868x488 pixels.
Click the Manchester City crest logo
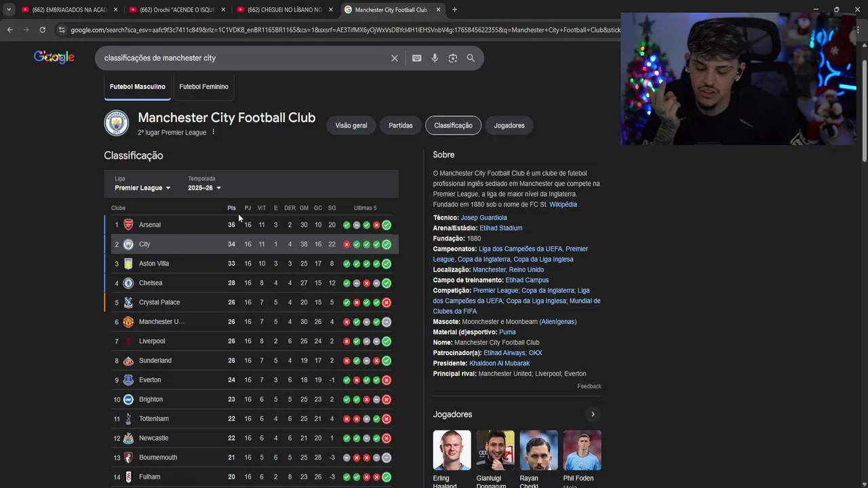[x=117, y=123]
